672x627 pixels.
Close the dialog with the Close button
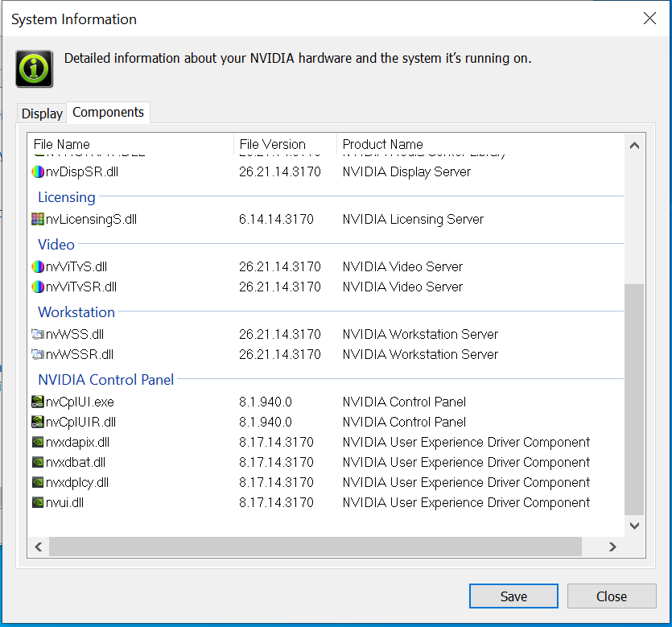[x=612, y=596]
